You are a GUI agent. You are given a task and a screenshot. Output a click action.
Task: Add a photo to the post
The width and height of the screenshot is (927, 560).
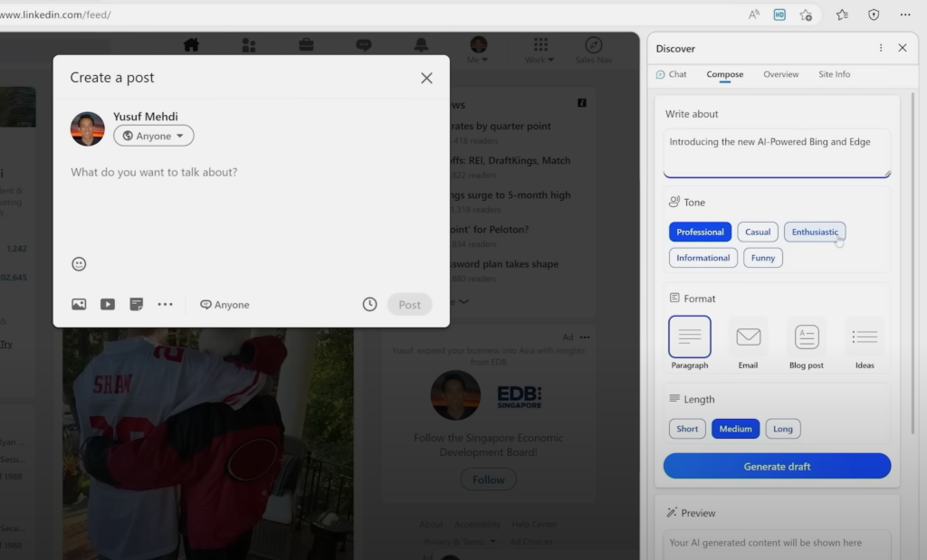point(79,304)
